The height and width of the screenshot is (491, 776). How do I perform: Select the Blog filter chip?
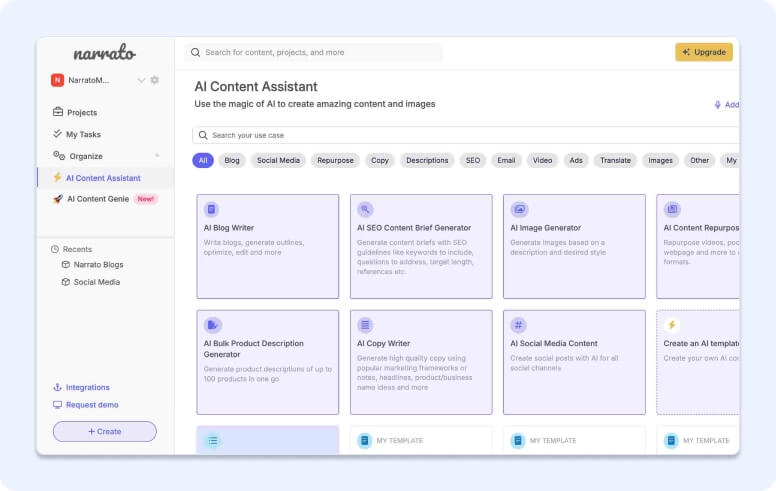point(232,160)
